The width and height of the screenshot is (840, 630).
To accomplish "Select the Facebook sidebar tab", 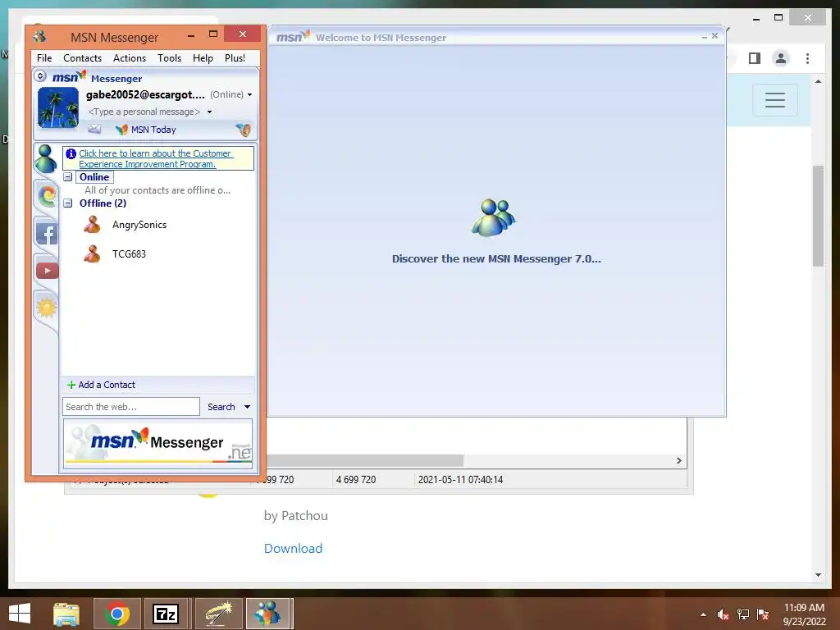I will point(47,234).
